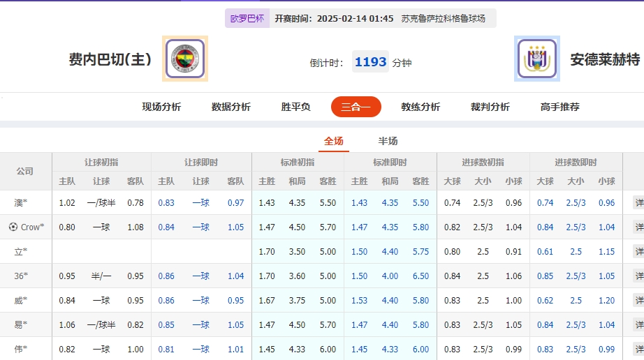Viewport: 644px width, 360px height.
Task: Go to the 教练分析 tab
Action: (420, 107)
